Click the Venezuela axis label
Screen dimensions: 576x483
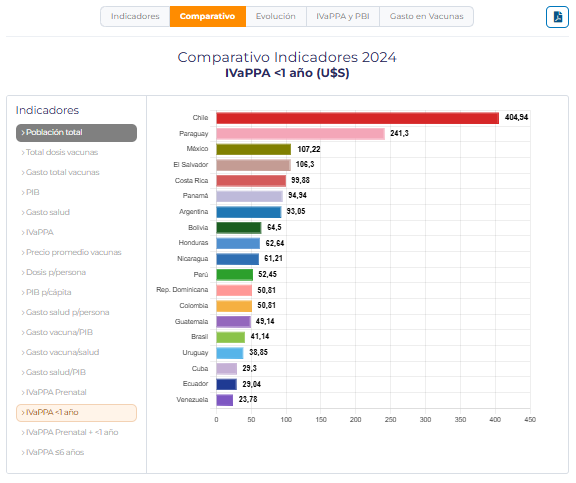pos(192,400)
